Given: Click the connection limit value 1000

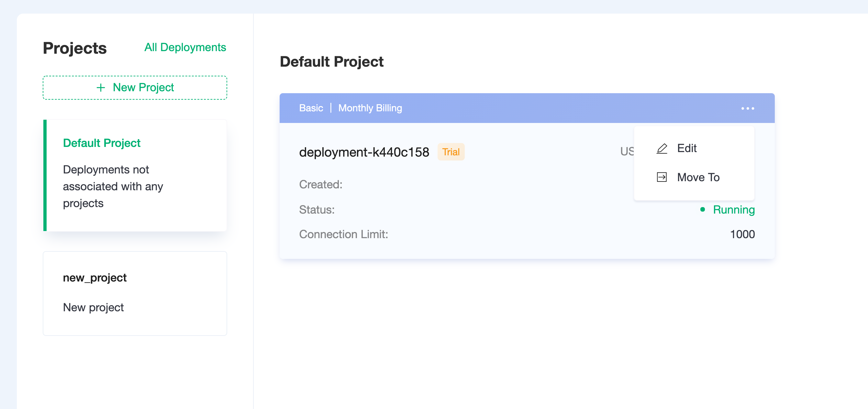Looking at the screenshot, I should point(742,234).
